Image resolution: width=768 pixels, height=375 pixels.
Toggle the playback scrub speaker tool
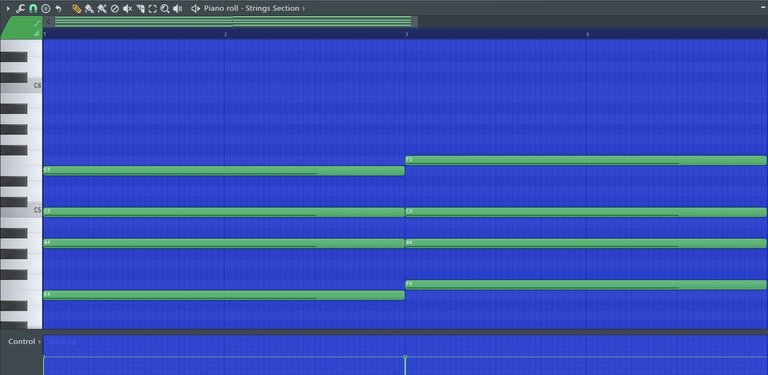point(178,8)
